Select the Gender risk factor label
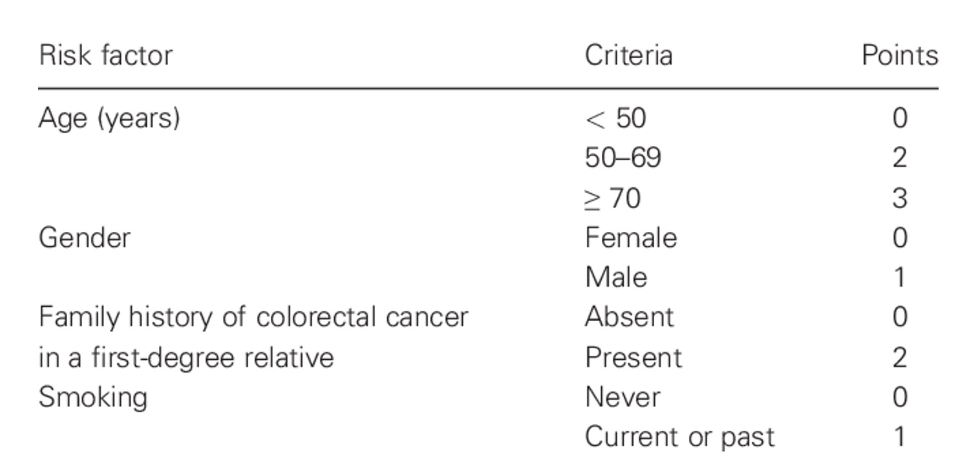Image resolution: width=980 pixels, height=469 pixels. [x=84, y=238]
